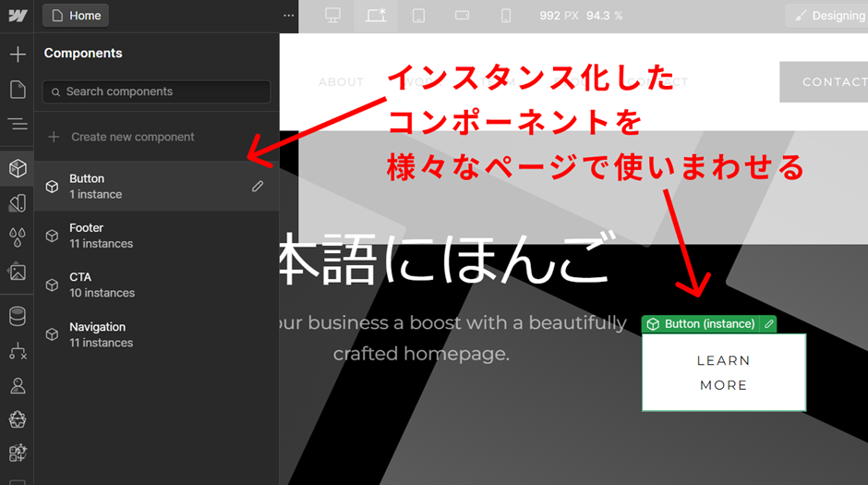The width and height of the screenshot is (868, 485).
Task: Select the Components cube icon in sidebar
Action: point(18,168)
